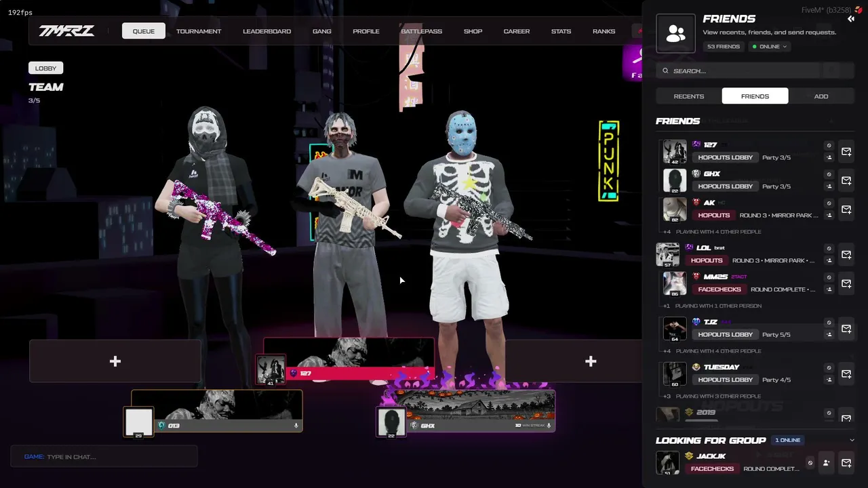Click the envelope icon for JACKJK
The height and width of the screenshot is (488, 868).
(846, 463)
